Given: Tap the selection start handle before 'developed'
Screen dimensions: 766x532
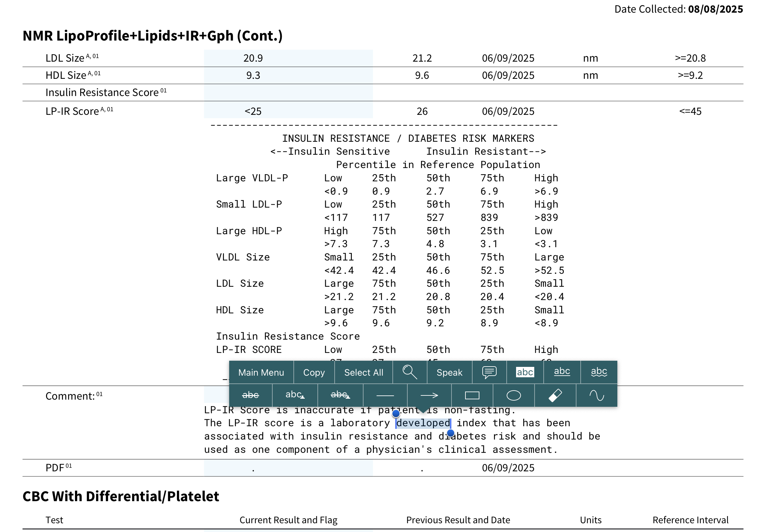Looking at the screenshot, I should (x=396, y=414).
